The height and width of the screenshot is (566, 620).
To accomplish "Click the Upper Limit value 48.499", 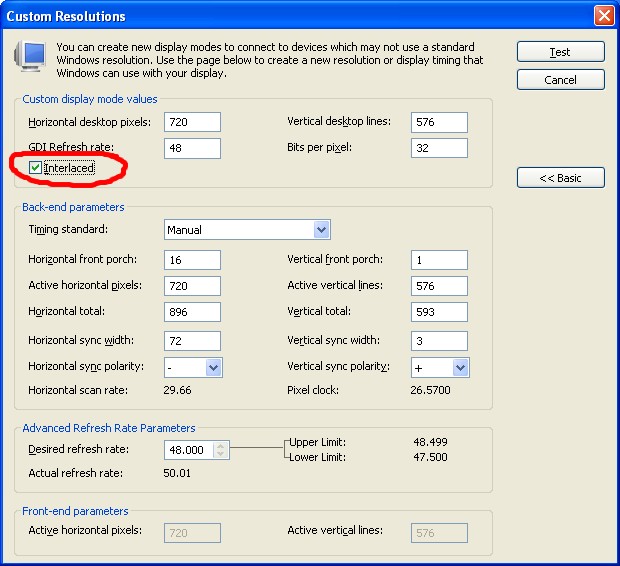I will (430, 442).
